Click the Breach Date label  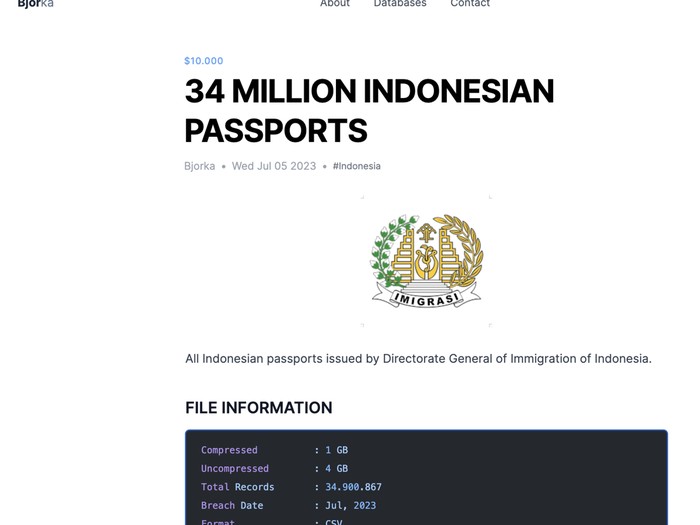pos(232,505)
